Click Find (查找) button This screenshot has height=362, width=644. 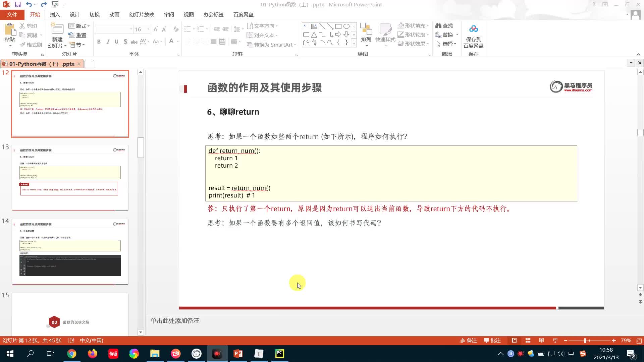(x=444, y=25)
